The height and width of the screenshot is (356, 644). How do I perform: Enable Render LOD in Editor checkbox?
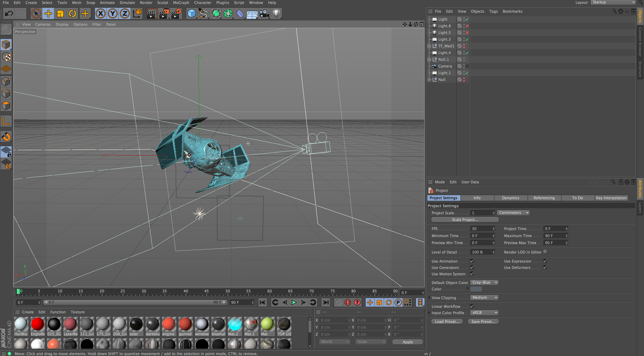click(545, 252)
